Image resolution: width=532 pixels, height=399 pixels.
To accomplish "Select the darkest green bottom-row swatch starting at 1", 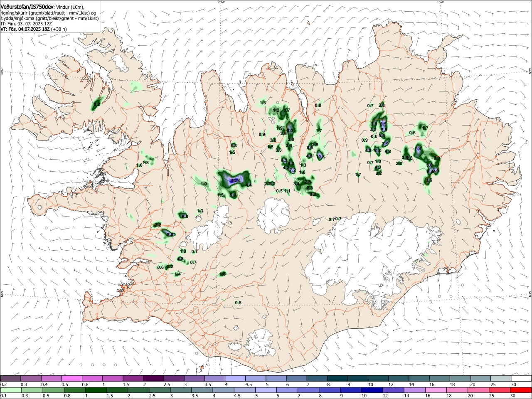I will coord(96,390).
